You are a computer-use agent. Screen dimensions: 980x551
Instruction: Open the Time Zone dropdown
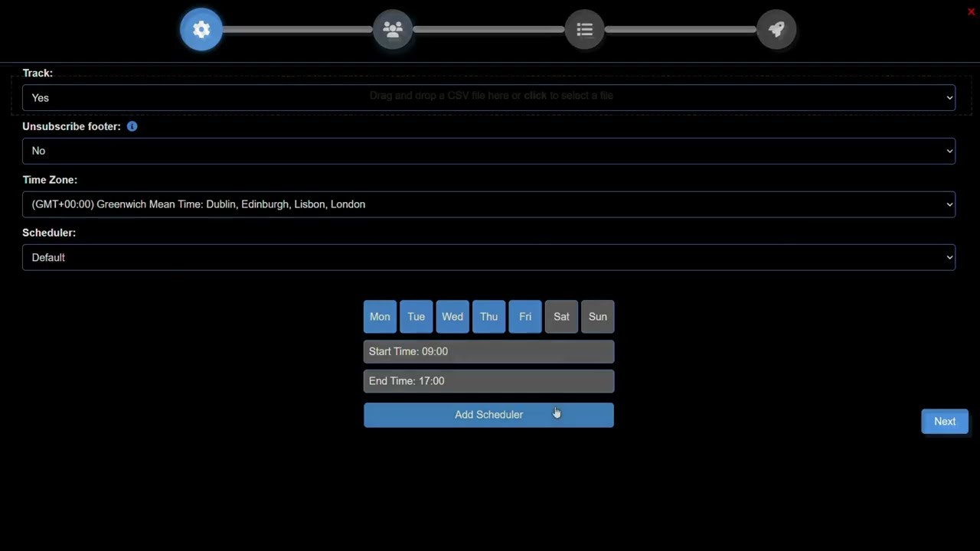[x=489, y=204]
